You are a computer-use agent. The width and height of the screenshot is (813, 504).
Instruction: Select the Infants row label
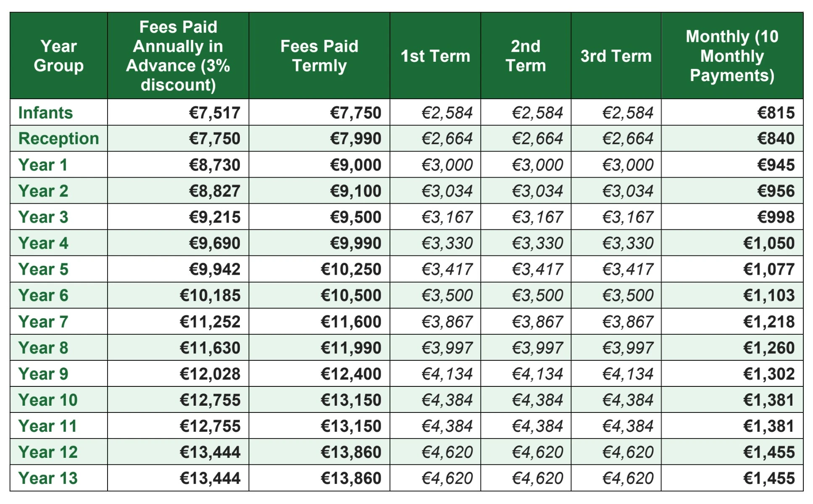coord(45,113)
